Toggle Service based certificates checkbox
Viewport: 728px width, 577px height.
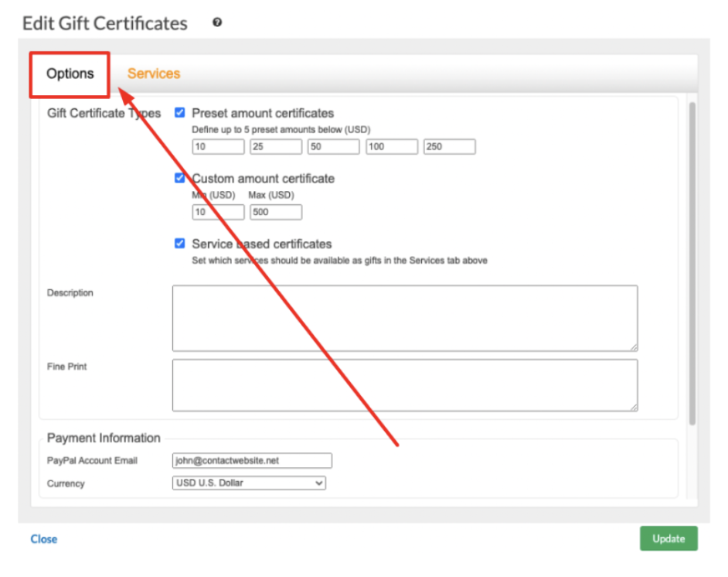pyautogui.click(x=179, y=244)
